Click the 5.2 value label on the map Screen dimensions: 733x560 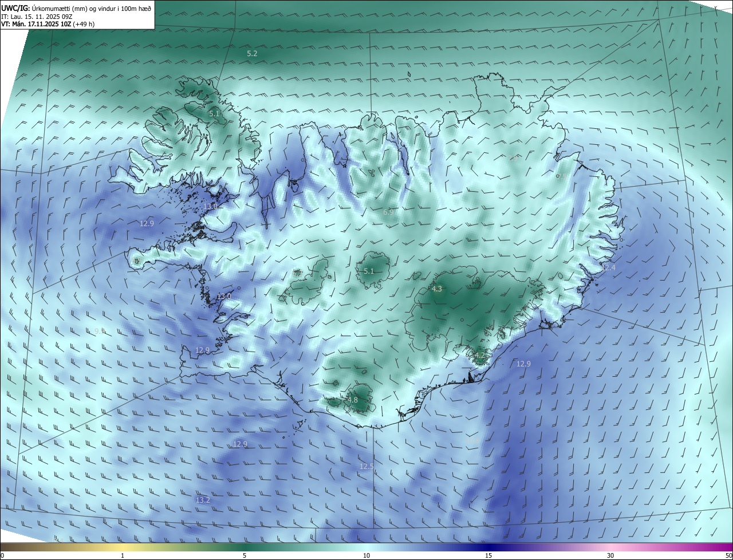click(x=252, y=53)
